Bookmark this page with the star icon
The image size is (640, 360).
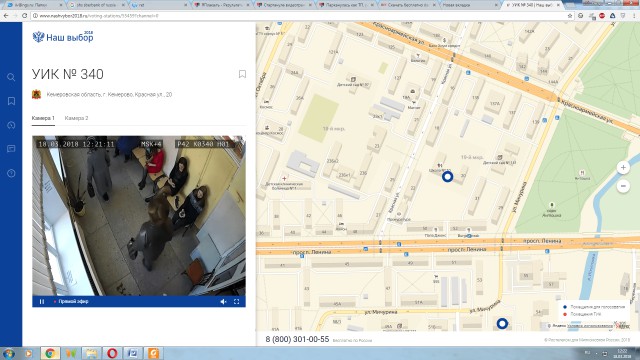point(570,16)
